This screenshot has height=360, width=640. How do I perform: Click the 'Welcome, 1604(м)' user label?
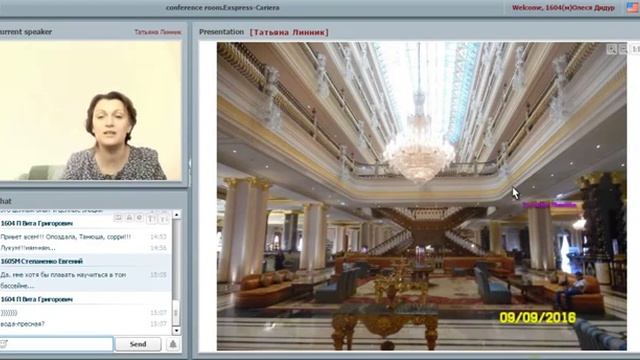tap(563, 7)
